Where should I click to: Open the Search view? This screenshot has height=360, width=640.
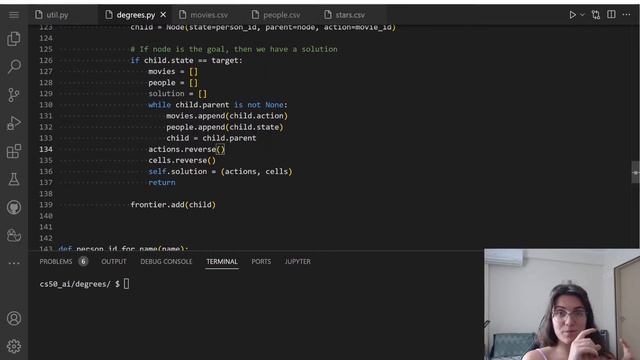pos(14,67)
